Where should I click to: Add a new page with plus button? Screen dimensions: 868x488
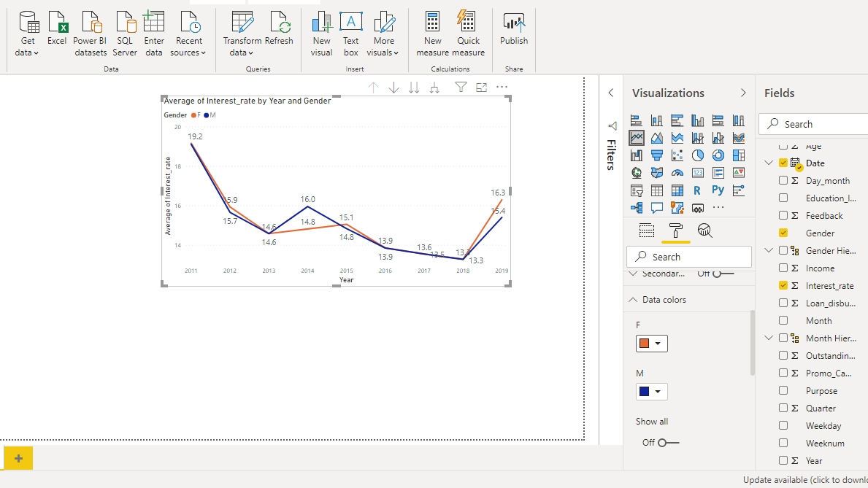tap(18, 458)
